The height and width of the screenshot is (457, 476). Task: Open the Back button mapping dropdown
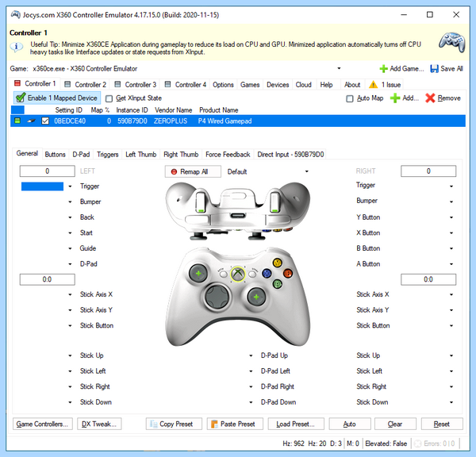(x=70, y=217)
